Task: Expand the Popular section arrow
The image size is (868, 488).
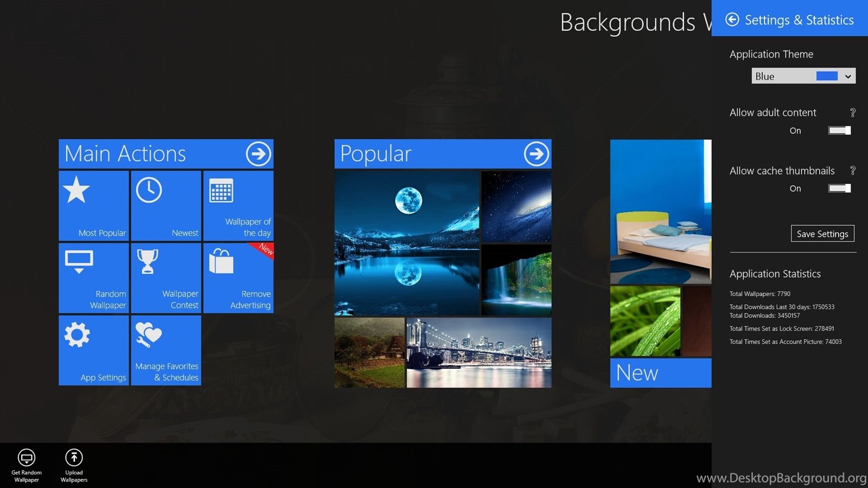Action: (536, 154)
